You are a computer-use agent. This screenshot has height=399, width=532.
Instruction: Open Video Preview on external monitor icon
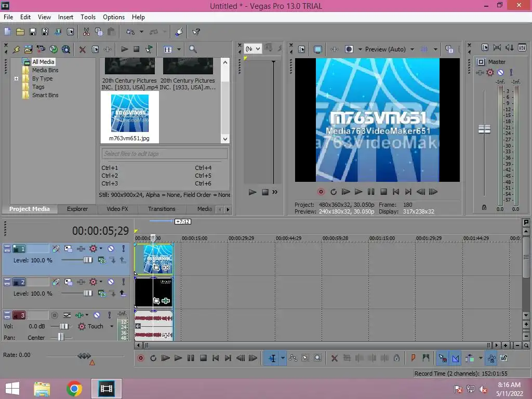pyautogui.click(x=318, y=49)
